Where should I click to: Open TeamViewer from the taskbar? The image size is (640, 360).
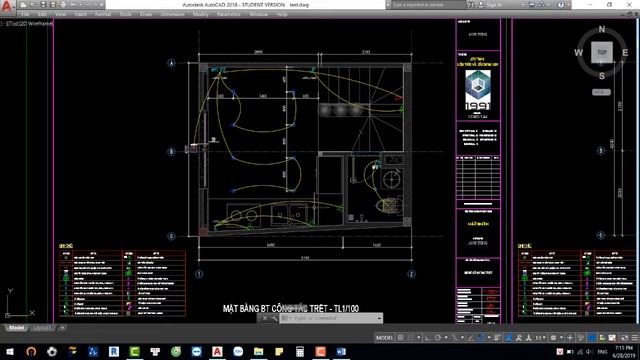197,351
